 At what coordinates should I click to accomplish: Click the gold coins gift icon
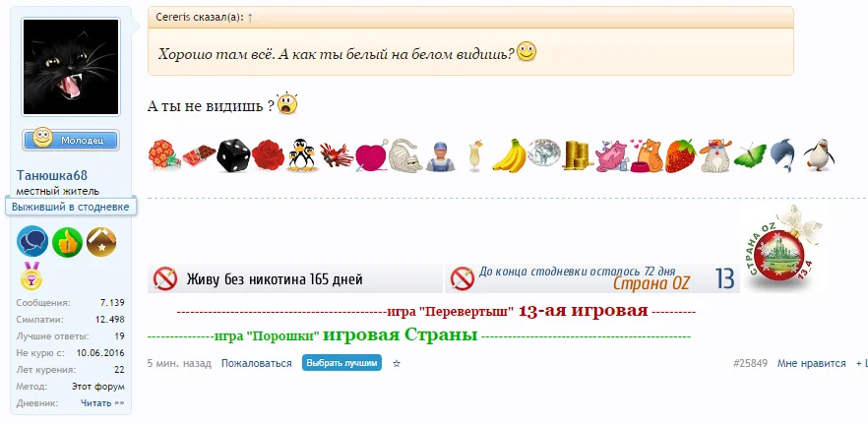click(577, 155)
